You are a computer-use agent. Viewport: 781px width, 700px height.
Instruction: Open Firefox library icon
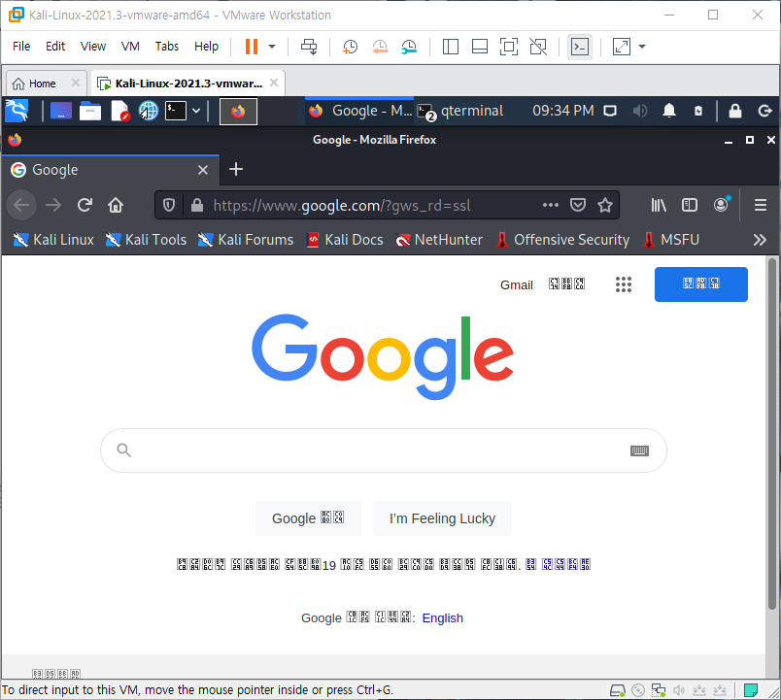659,205
